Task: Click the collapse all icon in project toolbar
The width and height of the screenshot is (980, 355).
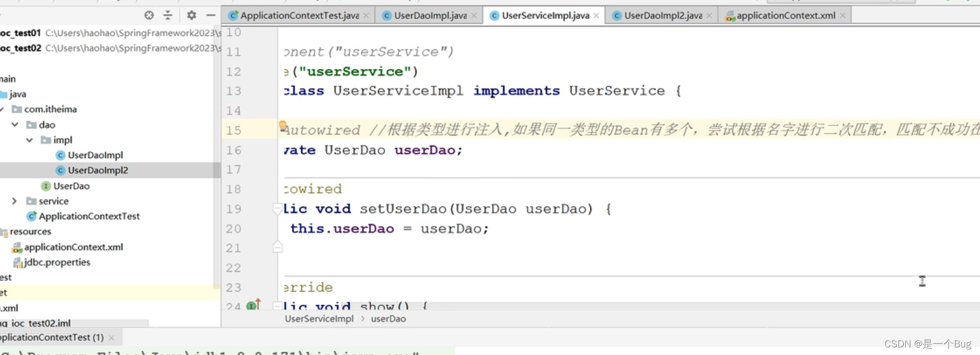Action: coord(168,15)
